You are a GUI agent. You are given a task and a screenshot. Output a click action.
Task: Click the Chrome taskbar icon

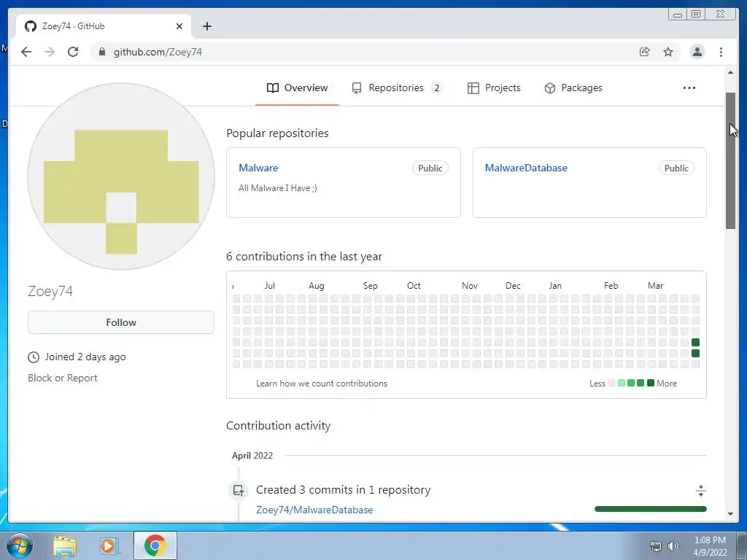coord(155,545)
